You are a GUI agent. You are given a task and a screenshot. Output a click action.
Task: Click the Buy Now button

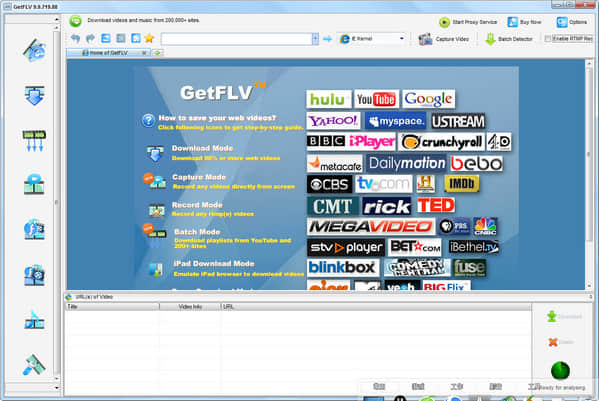coord(524,22)
